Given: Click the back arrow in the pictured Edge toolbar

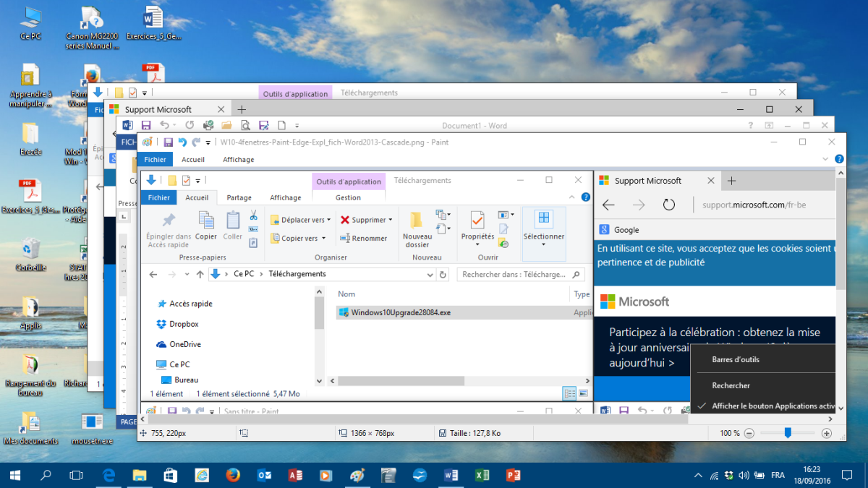Looking at the screenshot, I should click(x=609, y=205).
